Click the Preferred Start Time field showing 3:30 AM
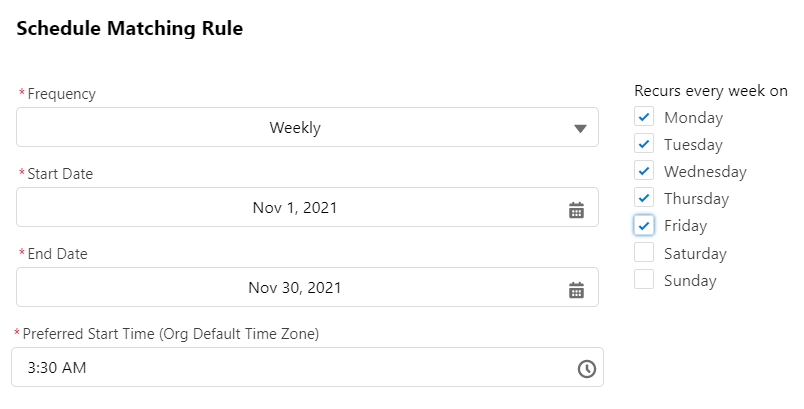Screen dimensions: 804x409 [290, 368]
